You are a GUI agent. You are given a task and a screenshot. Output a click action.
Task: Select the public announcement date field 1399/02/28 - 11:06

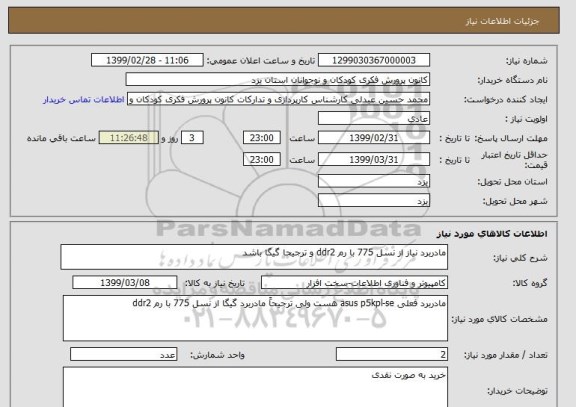point(147,60)
